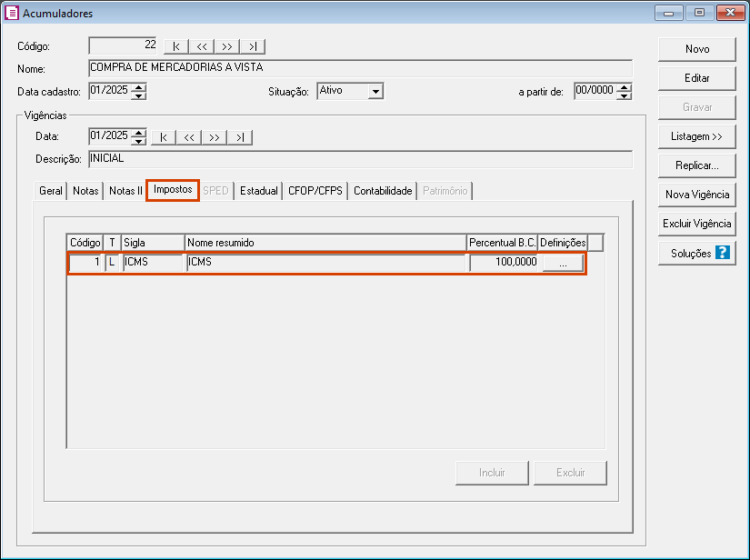Screen dimensions: 750x560
Task: Open the Situação dropdown
Action: (x=376, y=91)
